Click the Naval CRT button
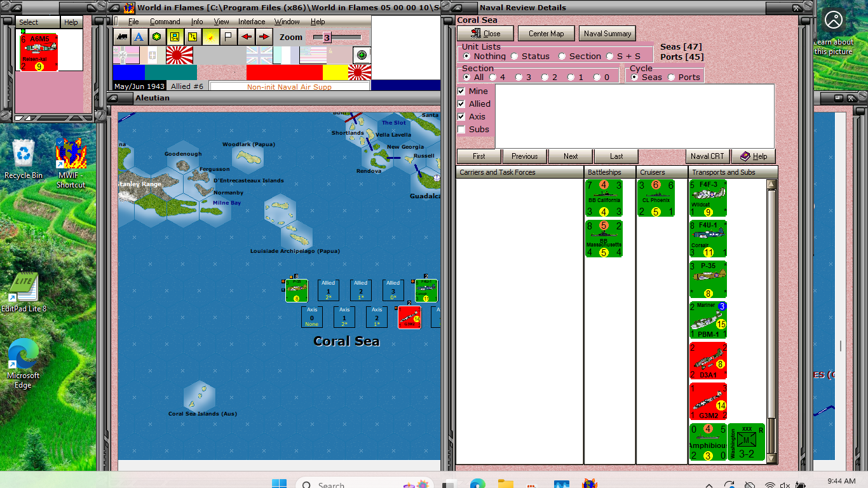Image resolution: width=868 pixels, height=488 pixels. tap(707, 156)
